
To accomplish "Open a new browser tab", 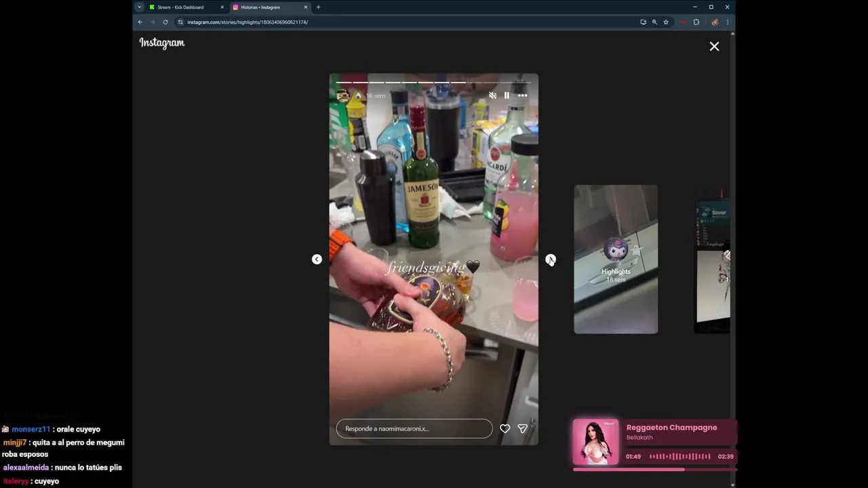I will (318, 7).
